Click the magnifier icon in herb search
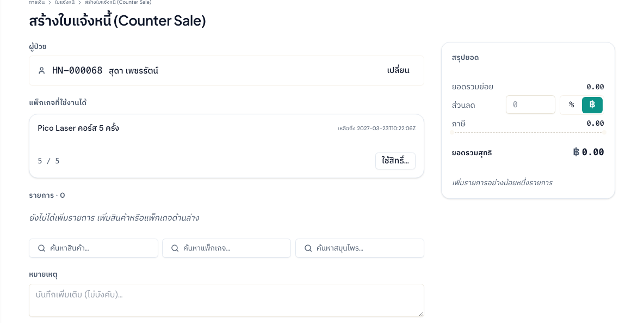 pyautogui.click(x=308, y=248)
